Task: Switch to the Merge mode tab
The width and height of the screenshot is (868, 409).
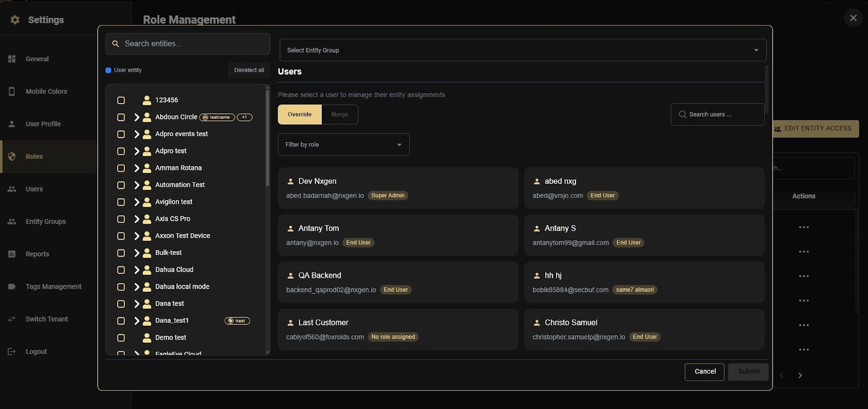Action: pyautogui.click(x=340, y=114)
